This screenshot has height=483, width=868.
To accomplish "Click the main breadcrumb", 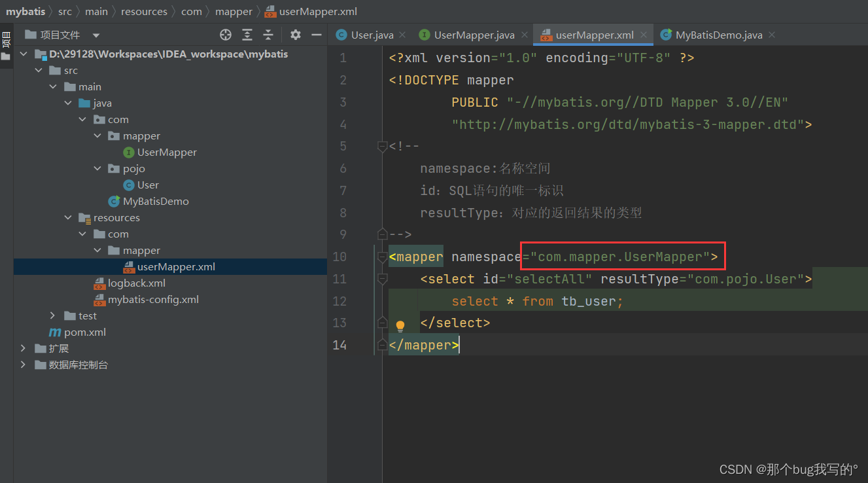I will click(96, 11).
